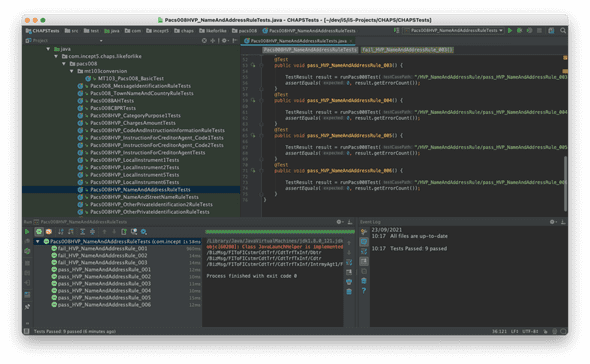Toggle soft-wrap in Event Log
The height and width of the screenshot is (364, 590).
[364, 251]
